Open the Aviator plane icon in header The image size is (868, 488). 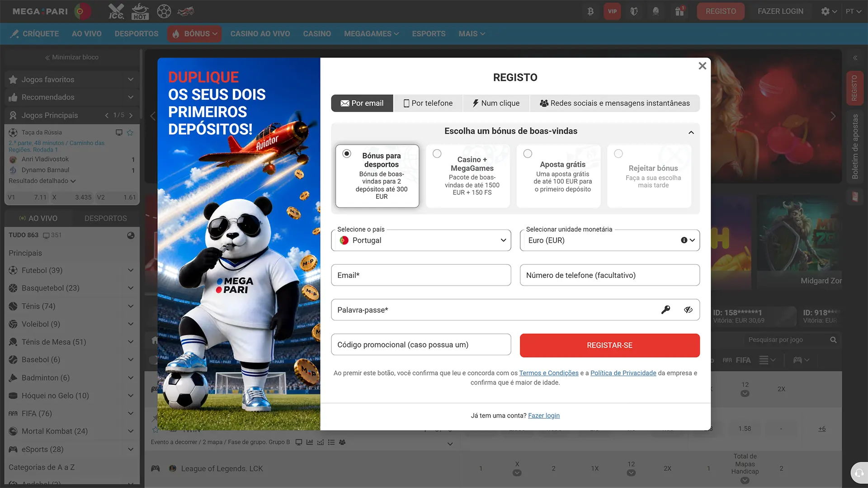[186, 11]
